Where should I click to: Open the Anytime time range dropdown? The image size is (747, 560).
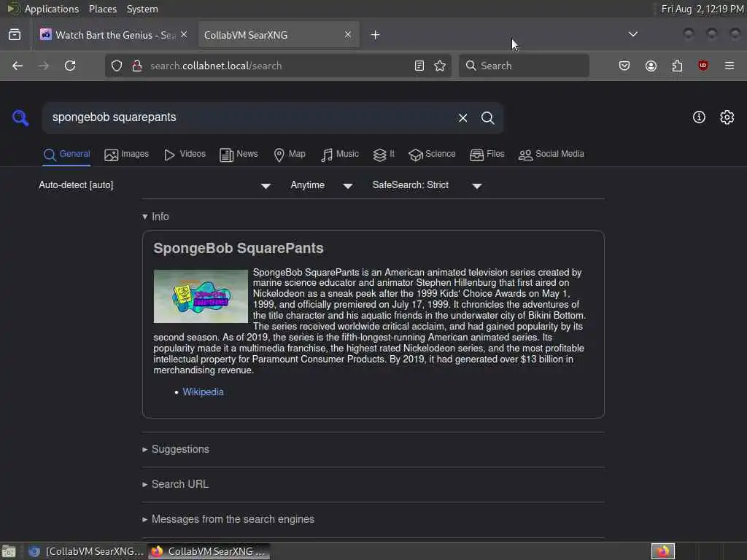click(322, 185)
